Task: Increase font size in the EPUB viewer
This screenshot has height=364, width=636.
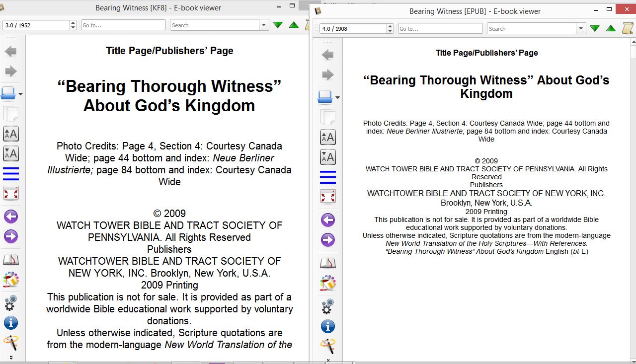Action: coord(328,137)
